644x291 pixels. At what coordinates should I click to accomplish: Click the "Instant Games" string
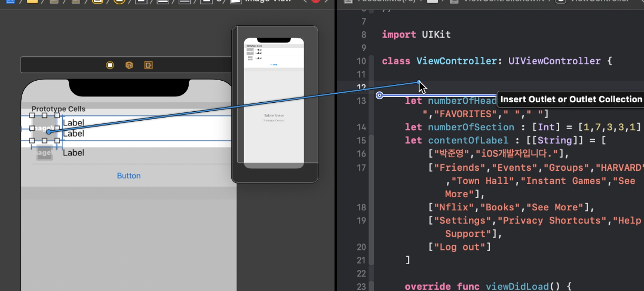tap(560, 181)
